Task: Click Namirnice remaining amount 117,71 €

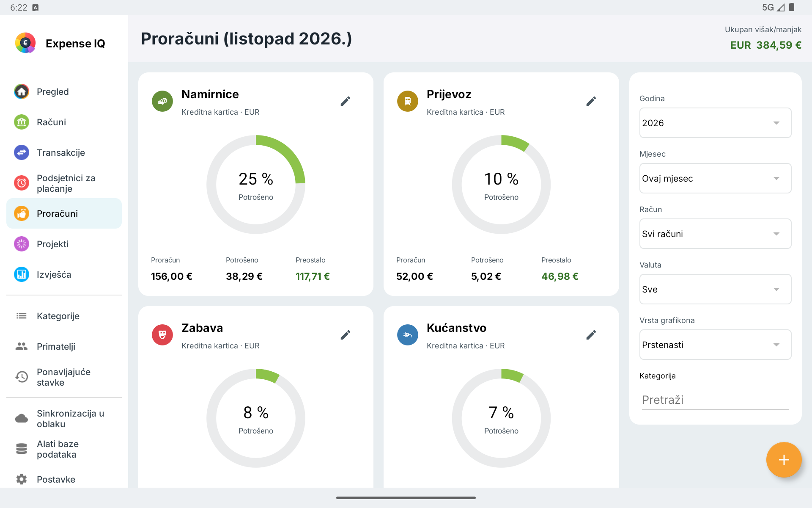Action: 313,276
